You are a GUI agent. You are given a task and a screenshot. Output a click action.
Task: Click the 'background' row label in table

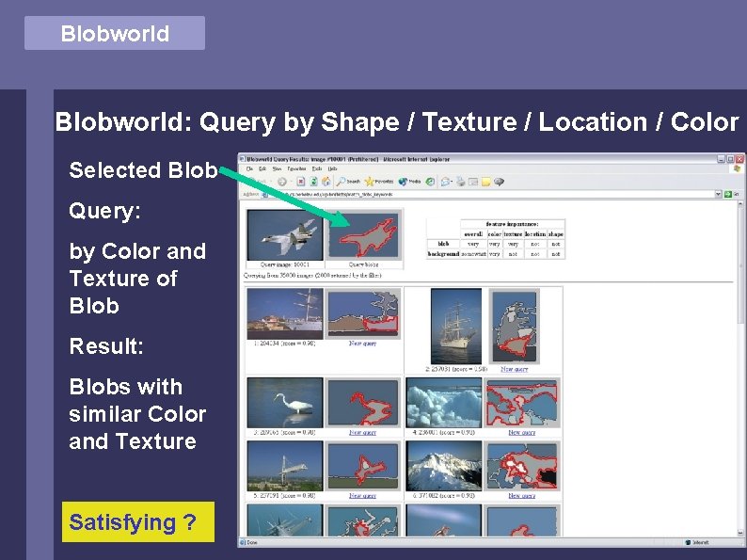tap(443, 254)
